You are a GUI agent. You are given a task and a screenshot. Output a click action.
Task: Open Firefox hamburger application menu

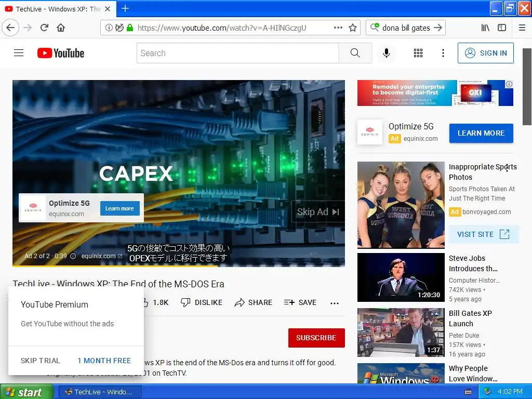pos(522,28)
